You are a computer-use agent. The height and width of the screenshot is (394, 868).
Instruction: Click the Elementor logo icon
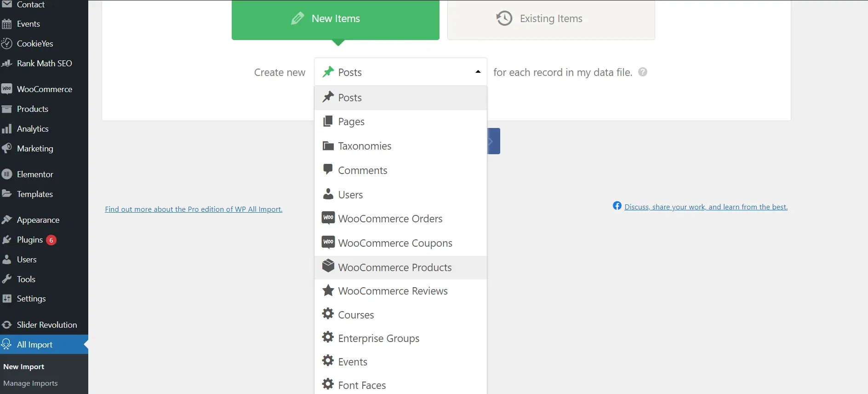(x=6, y=174)
